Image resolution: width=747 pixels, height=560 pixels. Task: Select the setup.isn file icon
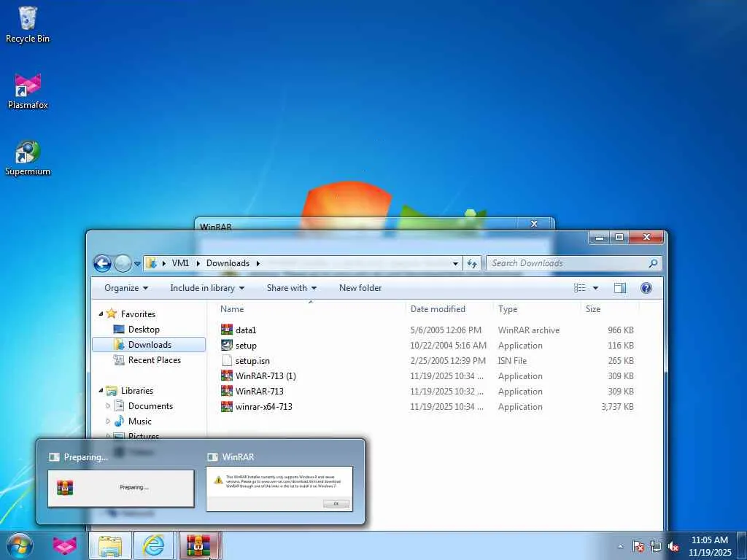tap(227, 360)
